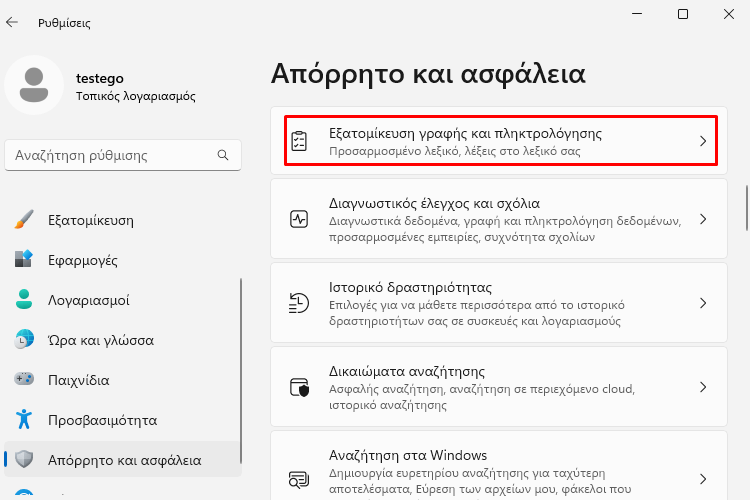Close the Ρυθμίσεις window
Screen dimensions: 750x500
(x=729, y=14)
